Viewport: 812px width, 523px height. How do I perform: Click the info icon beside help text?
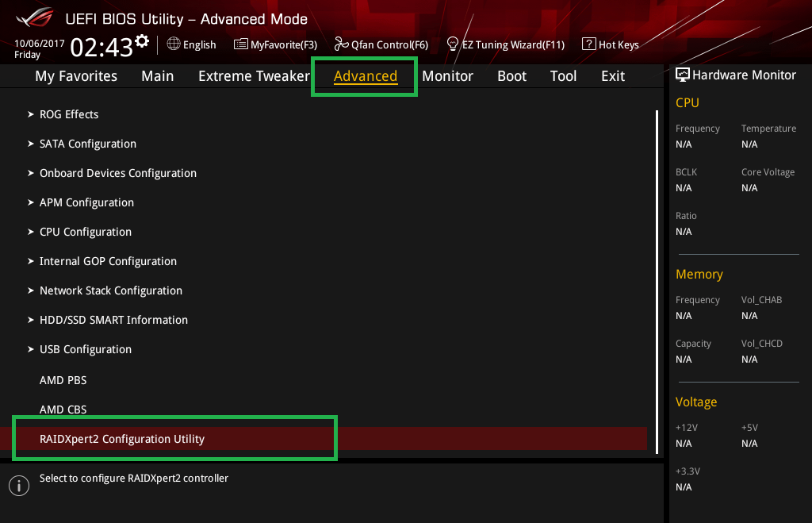point(19,486)
